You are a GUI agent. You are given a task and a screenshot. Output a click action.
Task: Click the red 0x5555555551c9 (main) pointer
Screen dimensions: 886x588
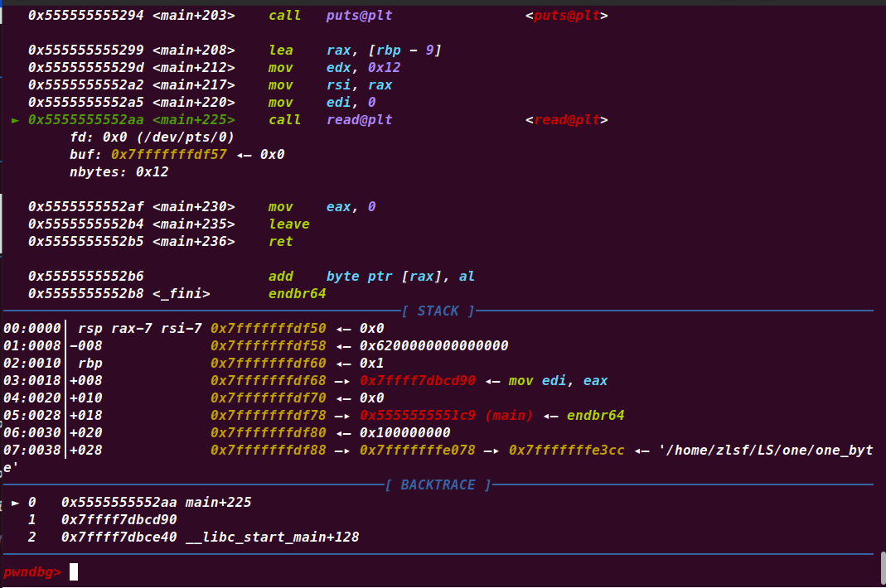pyautogui.click(x=446, y=416)
